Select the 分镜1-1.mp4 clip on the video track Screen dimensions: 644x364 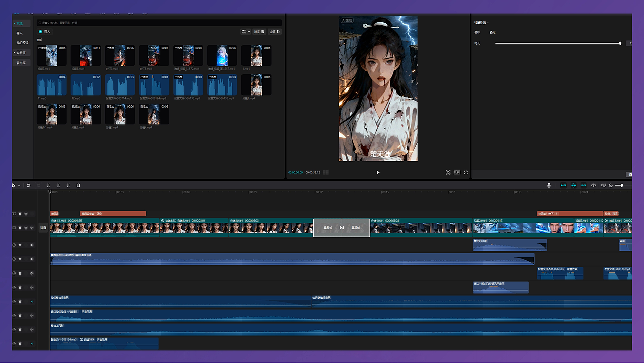(105, 228)
